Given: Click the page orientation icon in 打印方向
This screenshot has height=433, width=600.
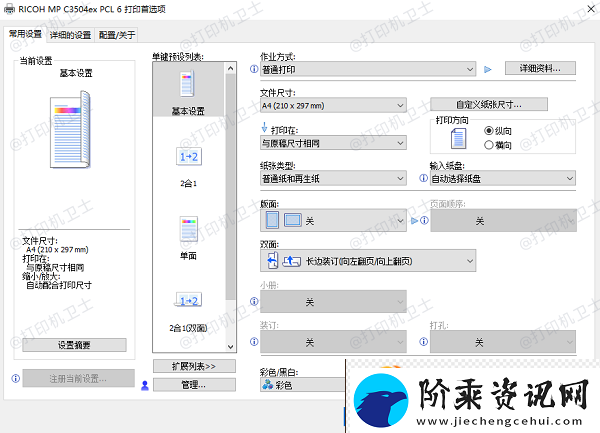Looking at the screenshot, I should tap(458, 138).
